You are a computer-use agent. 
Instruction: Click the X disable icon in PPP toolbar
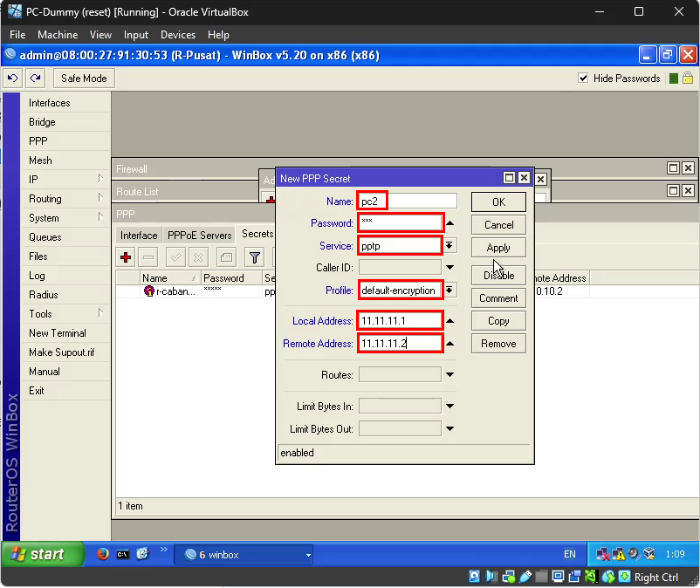(x=198, y=257)
